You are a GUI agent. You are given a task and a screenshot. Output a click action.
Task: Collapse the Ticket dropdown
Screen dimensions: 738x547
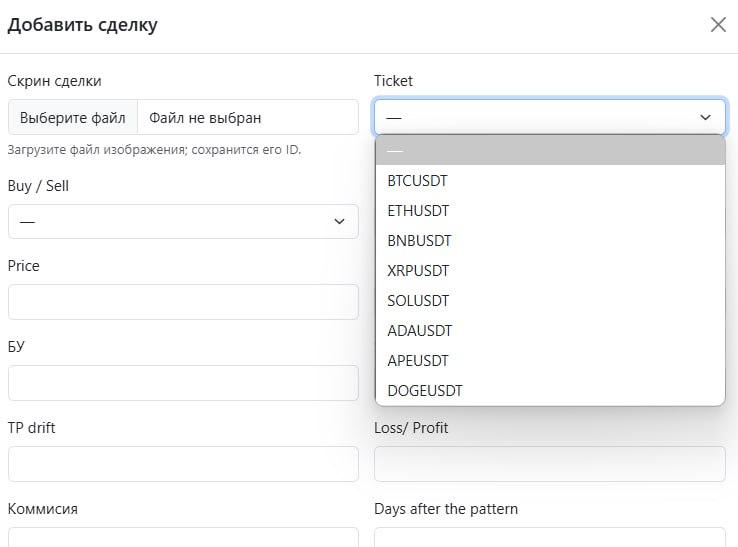[x=549, y=117]
